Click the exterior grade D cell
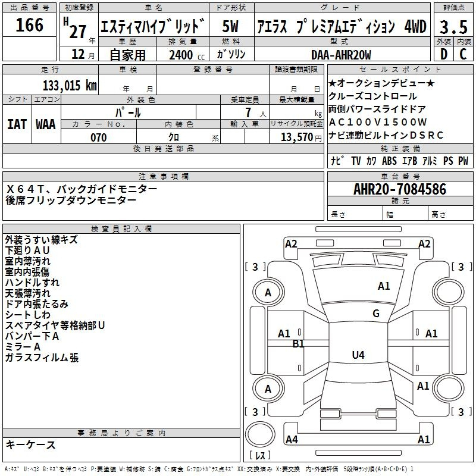The image size is (476, 476). tap(443, 54)
